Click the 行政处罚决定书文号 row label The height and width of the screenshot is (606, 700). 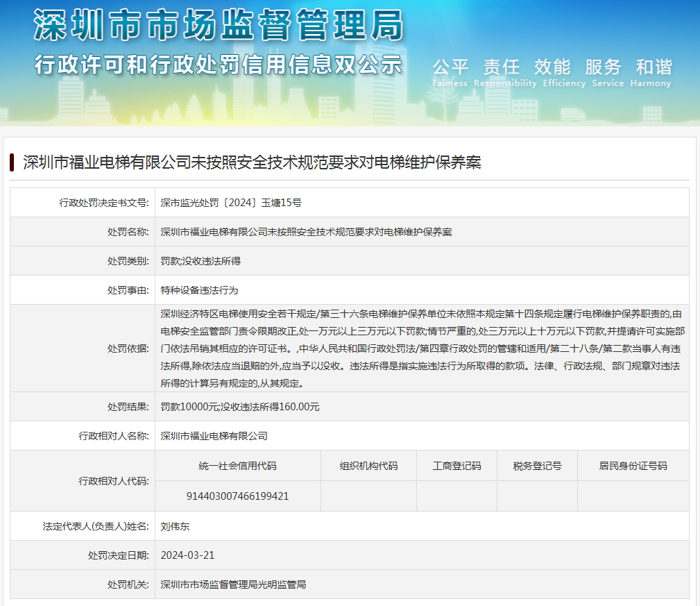[x=104, y=203]
